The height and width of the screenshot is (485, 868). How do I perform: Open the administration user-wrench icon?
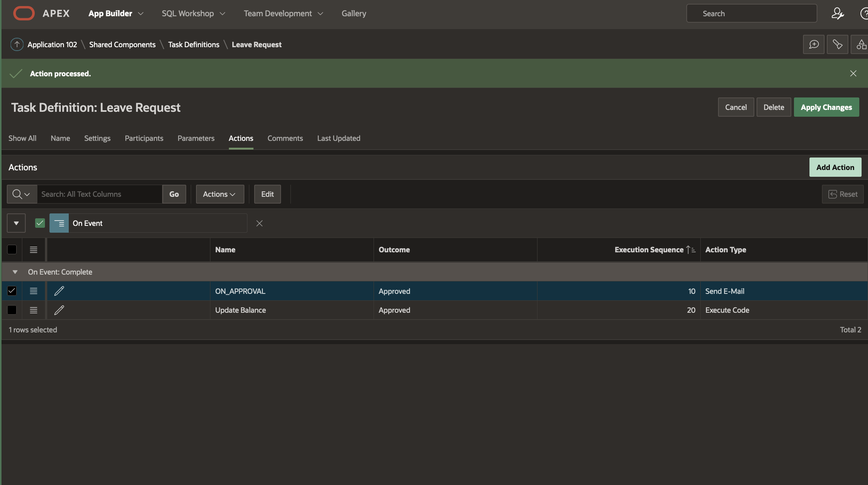point(837,14)
